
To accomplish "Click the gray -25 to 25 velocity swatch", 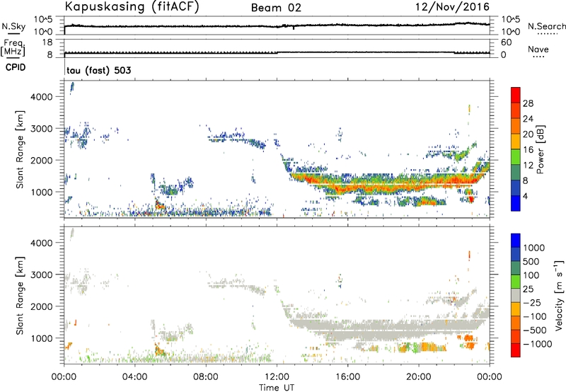I will click(x=516, y=296).
